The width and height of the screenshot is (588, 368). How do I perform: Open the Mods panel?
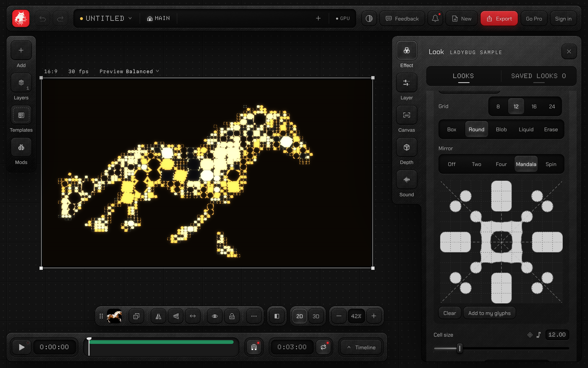[21, 147]
